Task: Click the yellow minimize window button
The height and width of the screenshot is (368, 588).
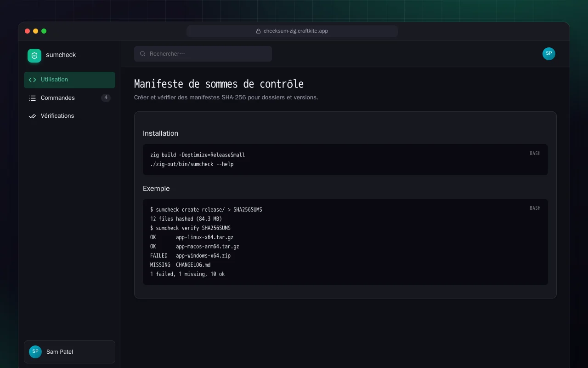Action: tap(36, 31)
